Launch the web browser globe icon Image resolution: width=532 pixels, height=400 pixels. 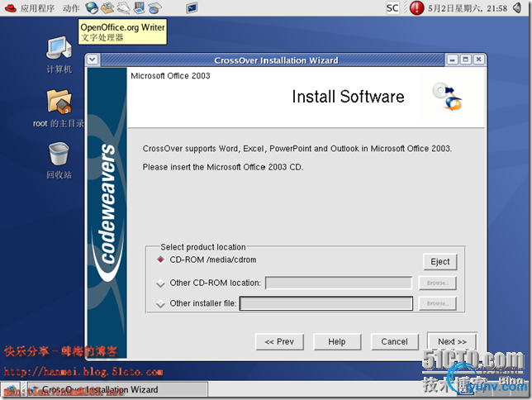click(92, 7)
